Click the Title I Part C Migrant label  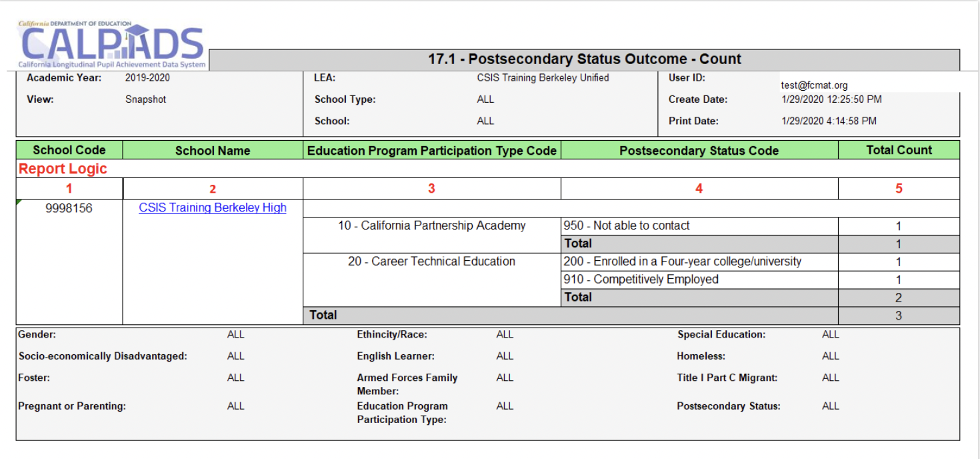click(x=727, y=378)
